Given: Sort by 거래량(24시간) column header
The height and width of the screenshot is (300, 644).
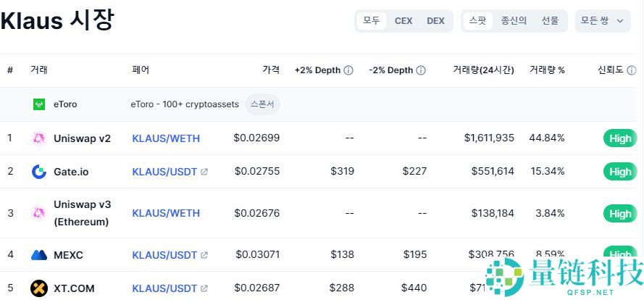Looking at the screenshot, I should pyautogui.click(x=483, y=70).
